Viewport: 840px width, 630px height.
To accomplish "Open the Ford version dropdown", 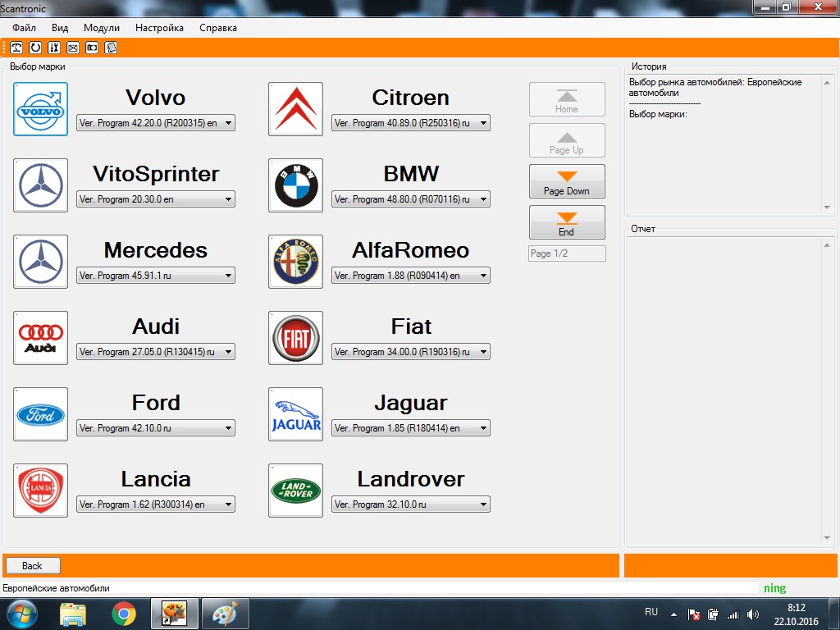I will click(x=155, y=428).
